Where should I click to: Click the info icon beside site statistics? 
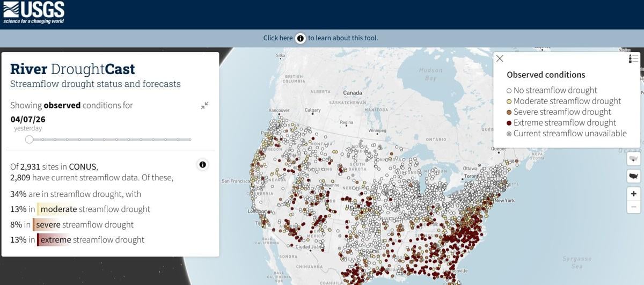point(203,165)
